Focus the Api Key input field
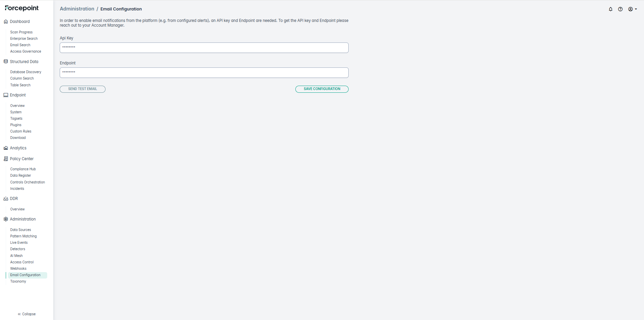The height and width of the screenshot is (320, 644). pos(204,48)
